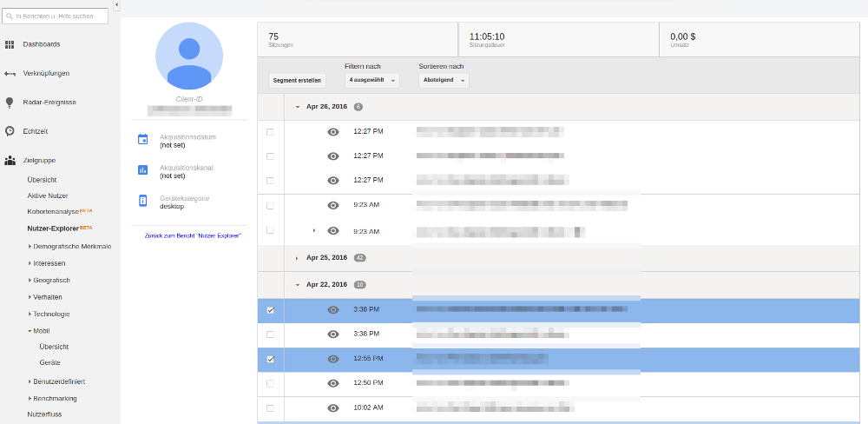
Task: Click the eye icon for the 12:50 PM session
Action: tap(332, 383)
